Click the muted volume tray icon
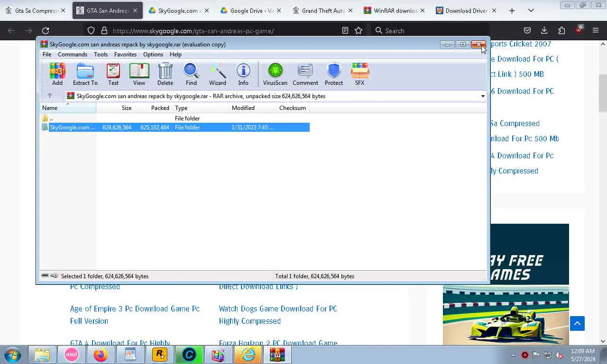This screenshot has height=364, width=607. pos(559,355)
